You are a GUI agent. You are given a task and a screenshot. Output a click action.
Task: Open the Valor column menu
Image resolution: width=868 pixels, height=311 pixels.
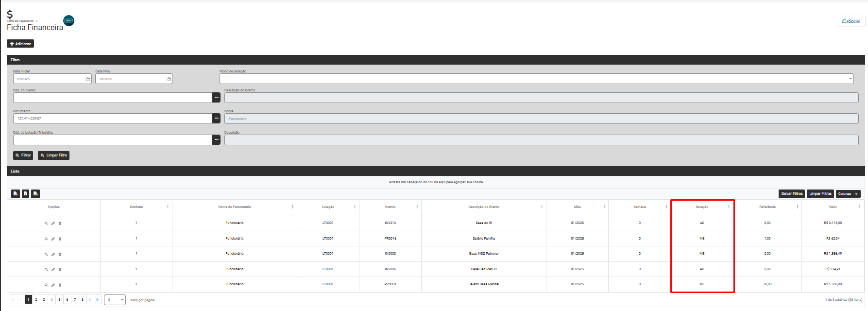tap(859, 207)
